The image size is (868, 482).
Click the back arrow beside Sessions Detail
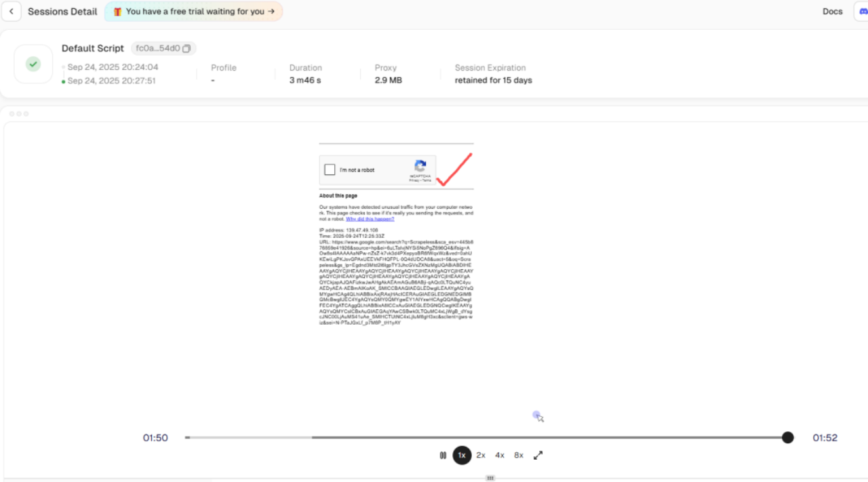coord(11,12)
